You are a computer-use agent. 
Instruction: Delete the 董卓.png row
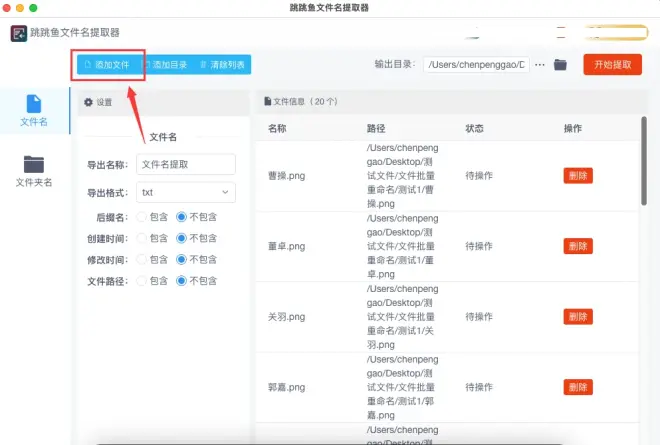(x=578, y=246)
